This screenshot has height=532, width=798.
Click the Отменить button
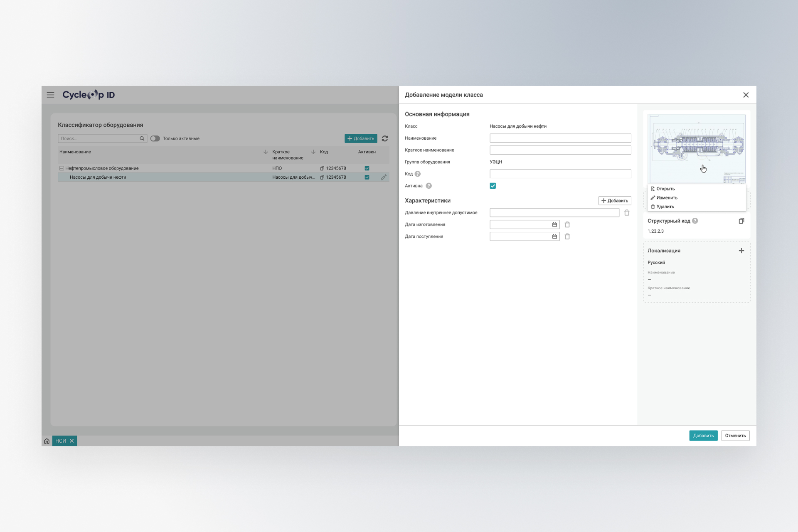click(735, 436)
